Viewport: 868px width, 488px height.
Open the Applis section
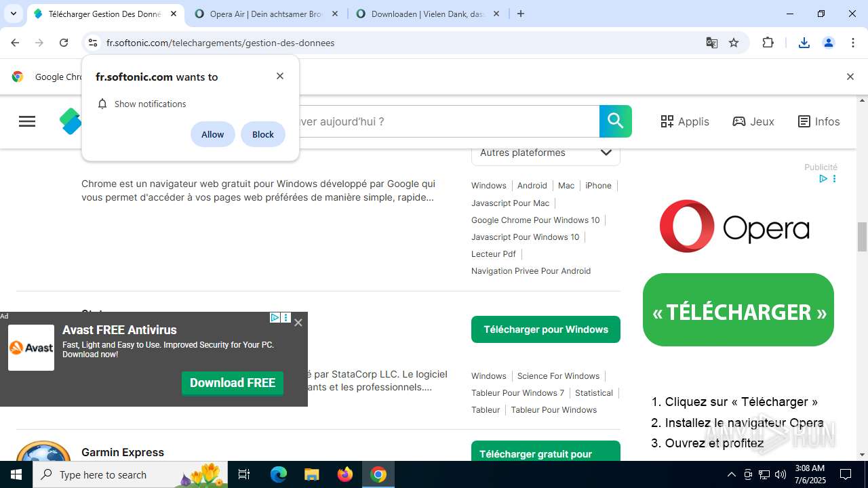coord(685,121)
